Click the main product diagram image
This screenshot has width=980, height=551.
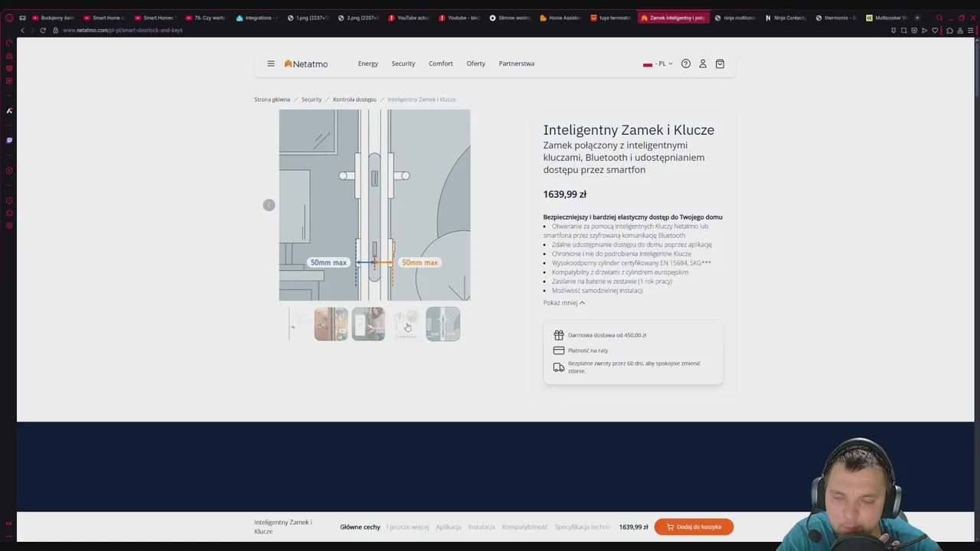pos(374,205)
